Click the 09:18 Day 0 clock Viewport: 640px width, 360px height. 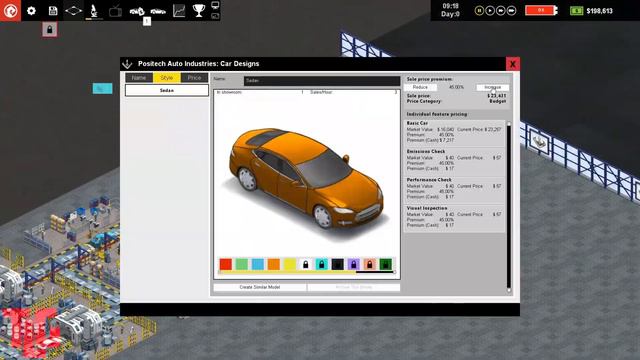450,10
